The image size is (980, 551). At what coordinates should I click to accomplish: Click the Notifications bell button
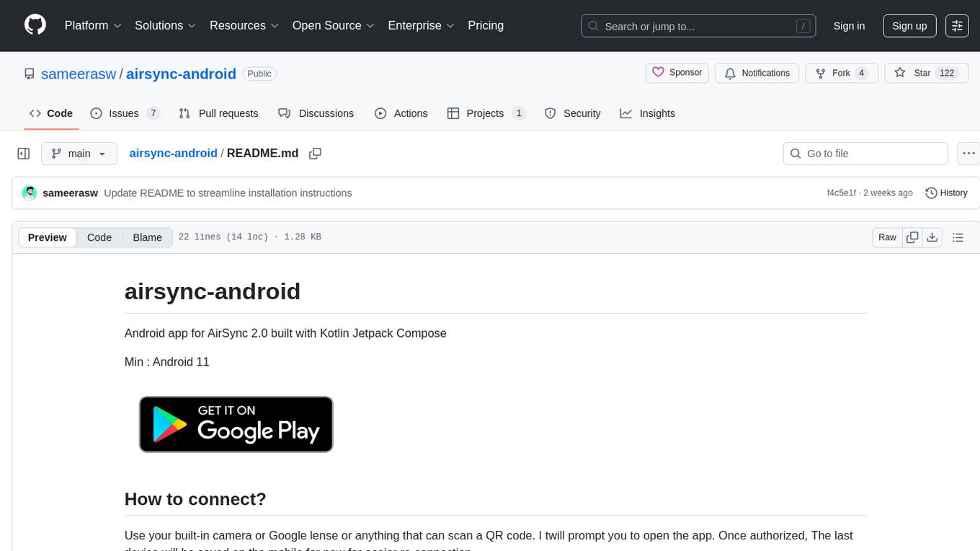pos(757,73)
